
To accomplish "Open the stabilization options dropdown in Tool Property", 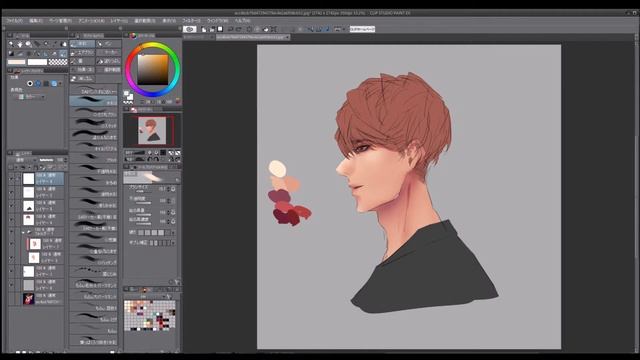I will 174,242.
